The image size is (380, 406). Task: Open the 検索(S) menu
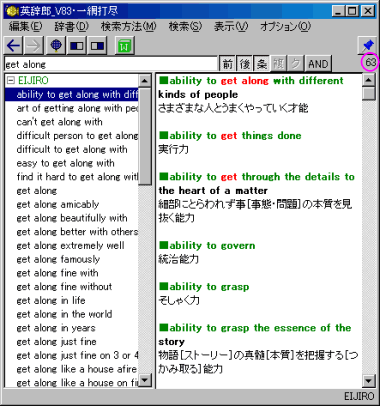click(185, 26)
